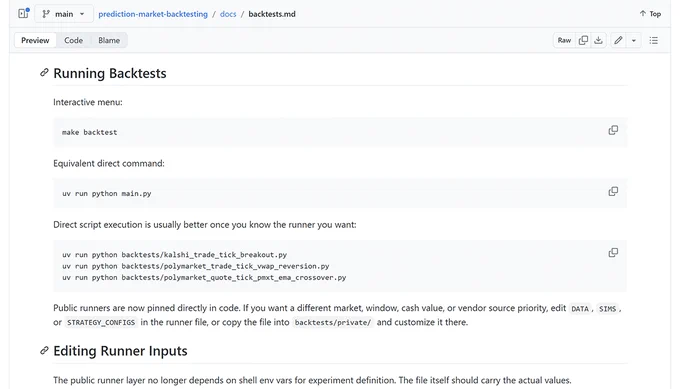Copy the backtests runner commands block

coord(613,252)
